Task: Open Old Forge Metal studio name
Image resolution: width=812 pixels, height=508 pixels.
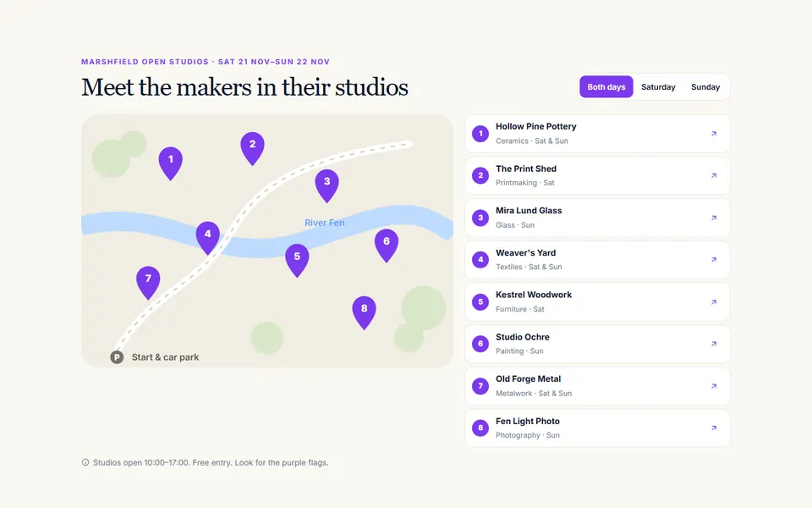Action: click(x=528, y=379)
